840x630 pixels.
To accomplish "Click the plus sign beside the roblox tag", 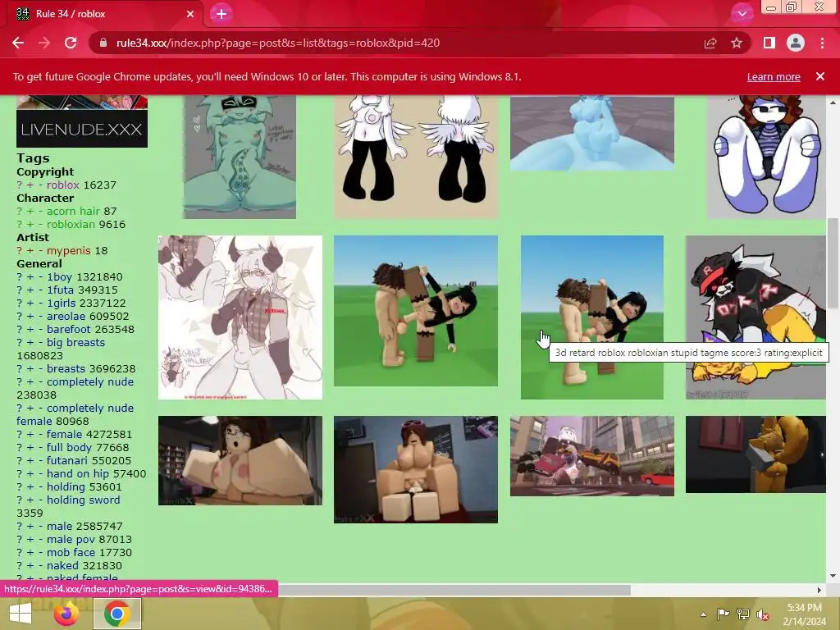I will point(30,185).
